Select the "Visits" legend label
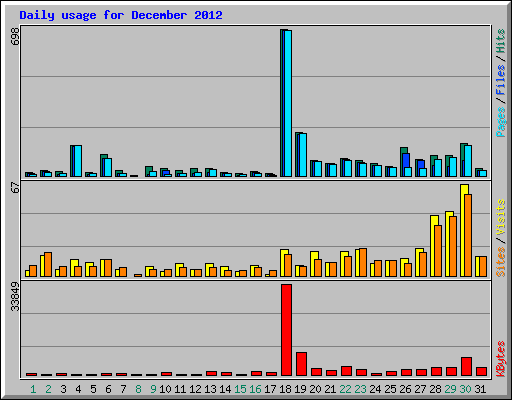The width and height of the screenshot is (512, 400). pyautogui.click(x=500, y=217)
